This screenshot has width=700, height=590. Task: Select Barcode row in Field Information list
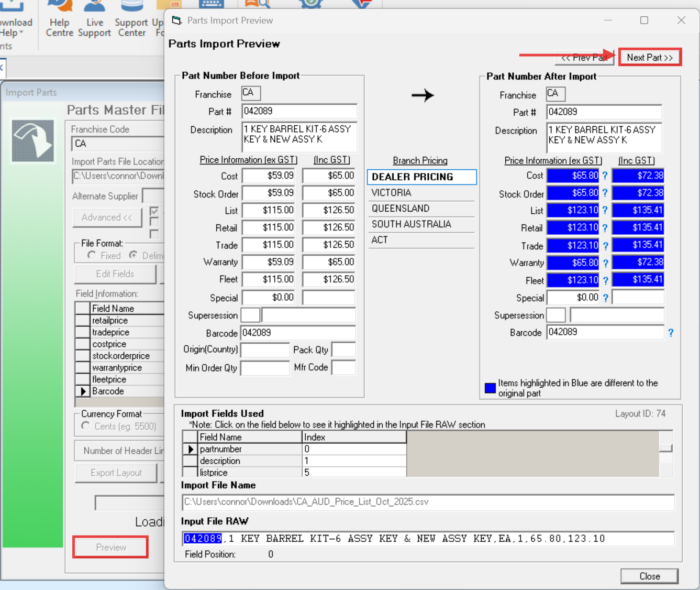(120, 391)
